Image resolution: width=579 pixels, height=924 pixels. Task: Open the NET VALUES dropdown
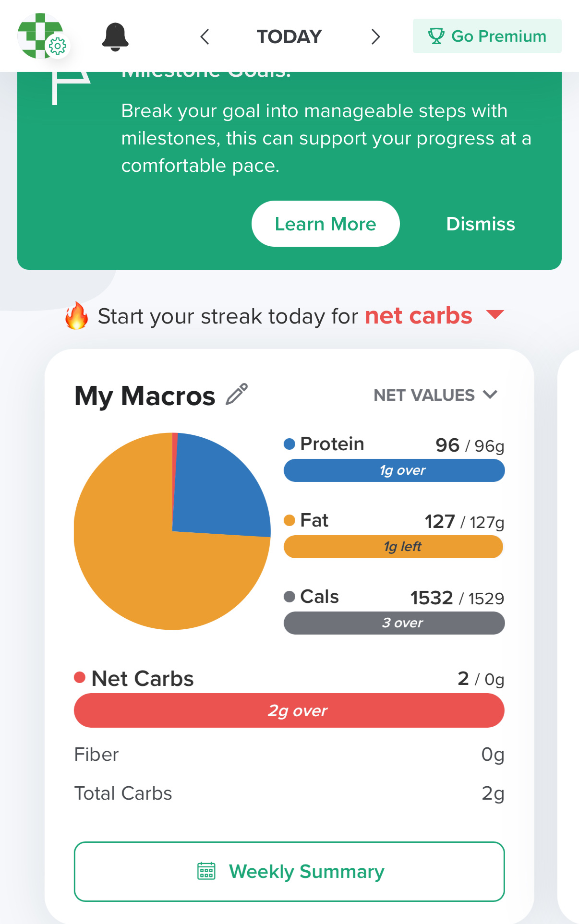435,395
